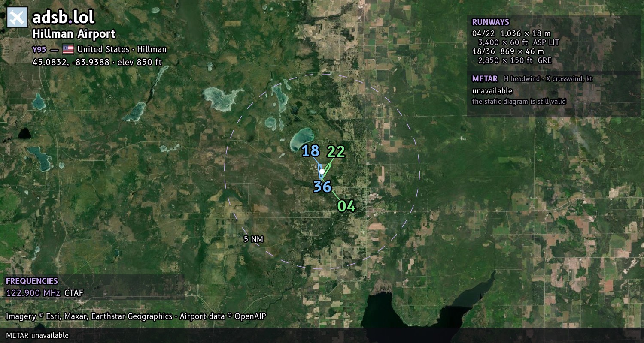
Task: Click the static diagram still valid note
Action: coord(519,102)
